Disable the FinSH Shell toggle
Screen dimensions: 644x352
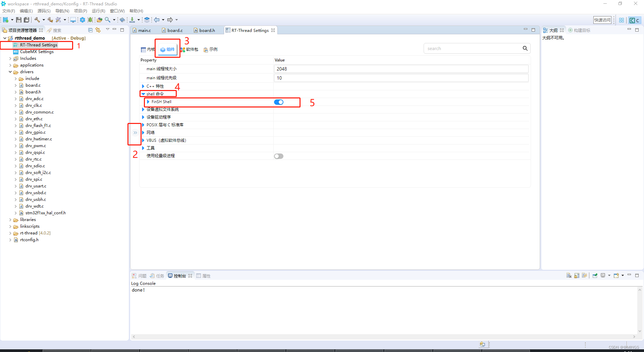tap(279, 102)
